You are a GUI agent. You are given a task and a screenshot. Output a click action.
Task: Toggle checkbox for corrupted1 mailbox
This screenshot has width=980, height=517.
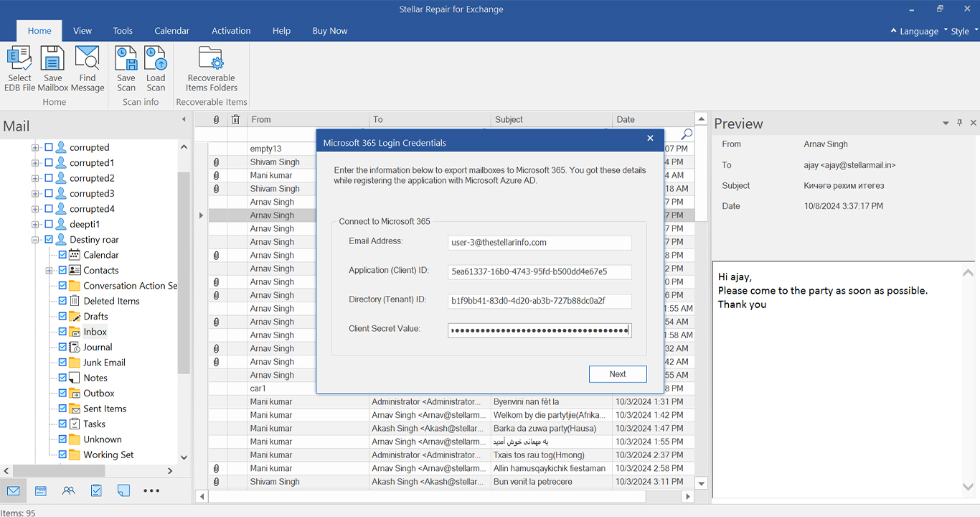coord(49,163)
